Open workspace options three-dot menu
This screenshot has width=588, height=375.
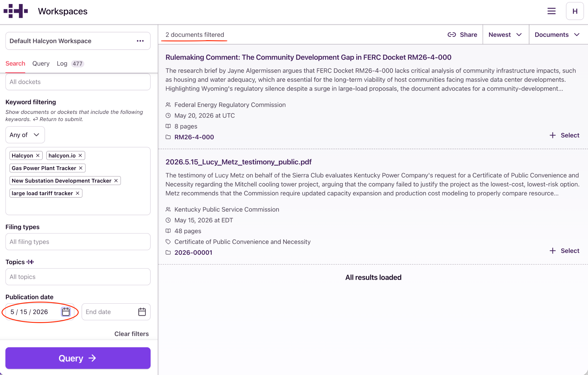[140, 41]
